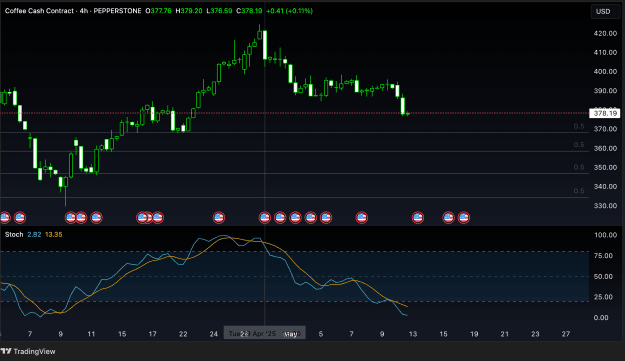The width and height of the screenshot is (625, 361).
Task: Click the Tue 29 Apr '25 date tooltip
Action: [265, 334]
